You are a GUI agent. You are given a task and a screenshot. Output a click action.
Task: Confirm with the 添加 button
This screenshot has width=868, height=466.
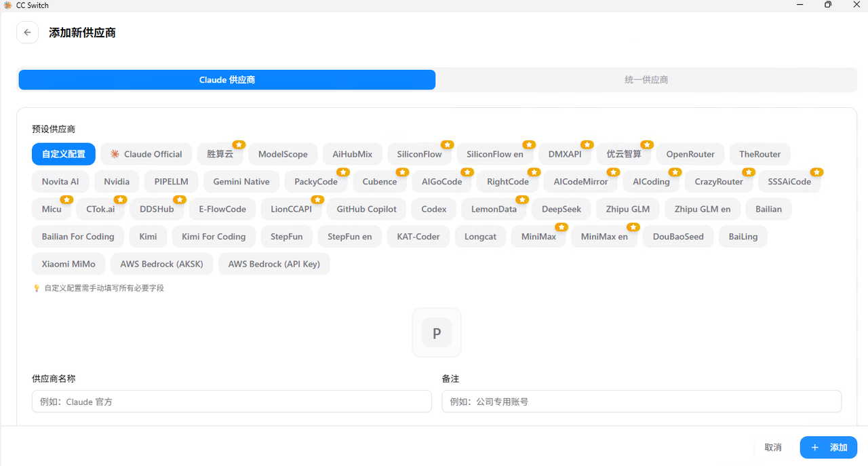click(829, 448)
